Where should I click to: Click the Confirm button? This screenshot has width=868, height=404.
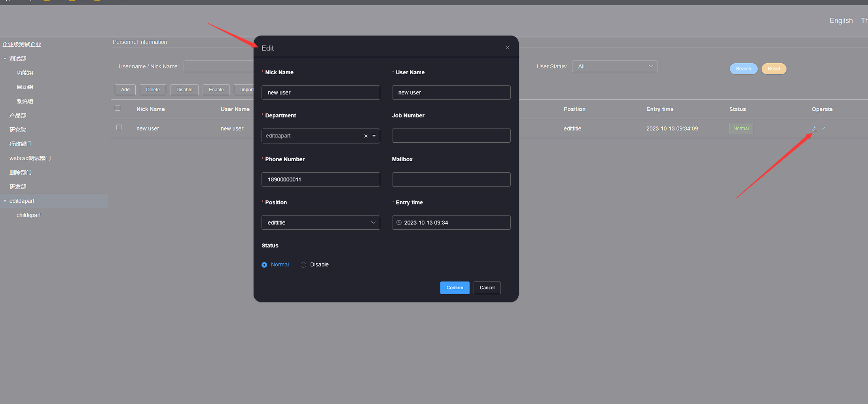tap(455, 288)
